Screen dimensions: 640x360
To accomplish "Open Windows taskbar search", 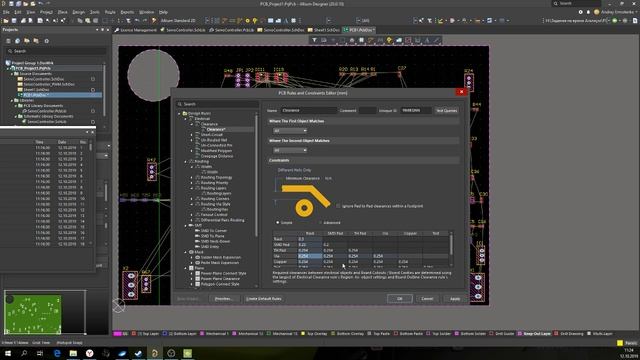I will (x=24, y=353).
